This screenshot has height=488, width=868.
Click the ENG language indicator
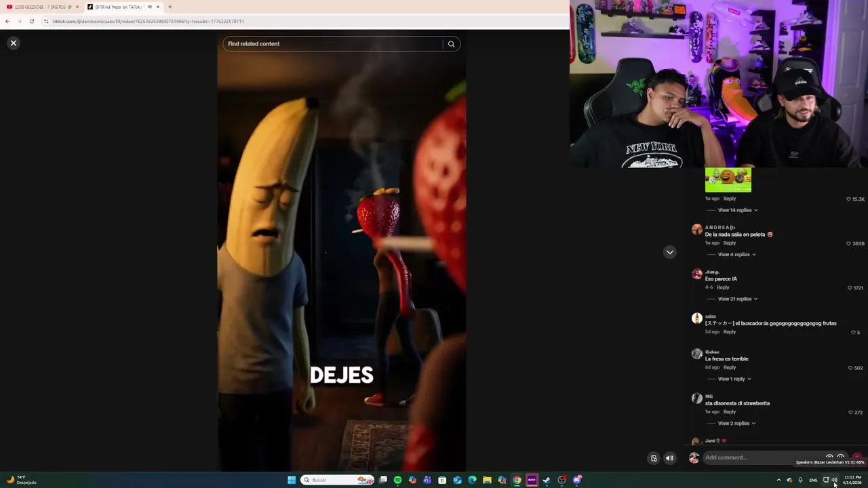tap(813, 480)
